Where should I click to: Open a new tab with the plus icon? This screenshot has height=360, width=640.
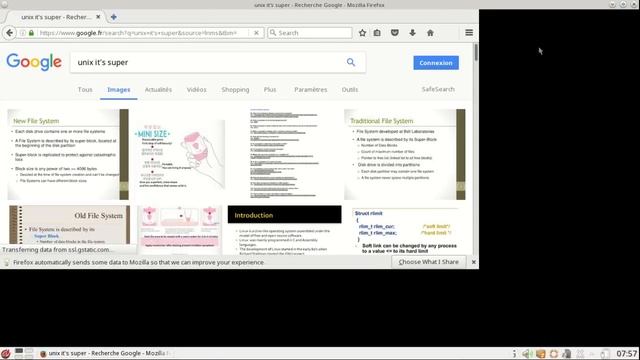pyautogui.click(x=113, y=17)
